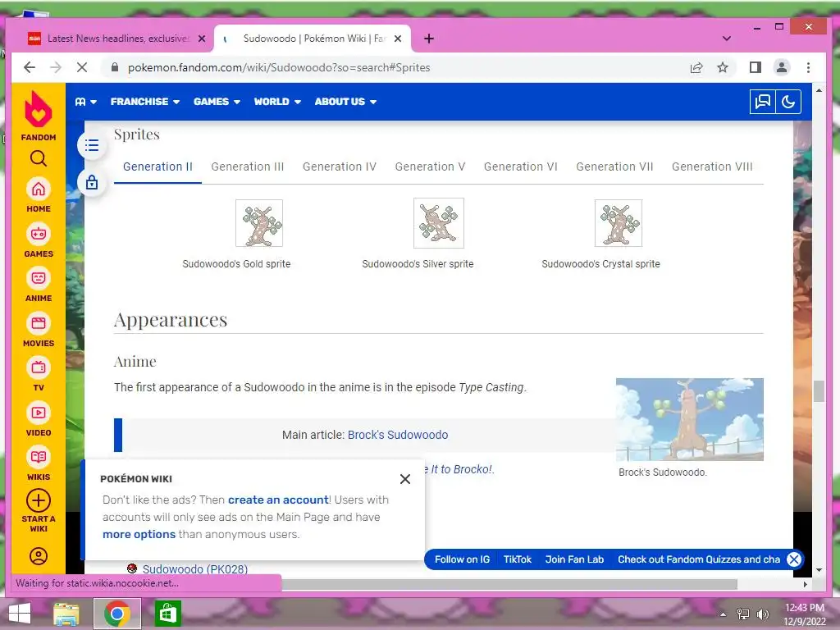Open the Chrome three-dot menu

tap(808, 67)
